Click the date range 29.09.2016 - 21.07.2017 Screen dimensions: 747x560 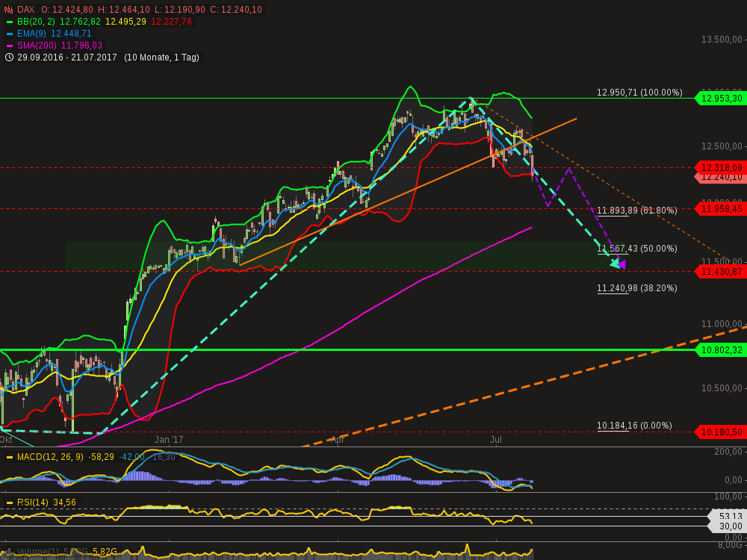coord(67,57)
